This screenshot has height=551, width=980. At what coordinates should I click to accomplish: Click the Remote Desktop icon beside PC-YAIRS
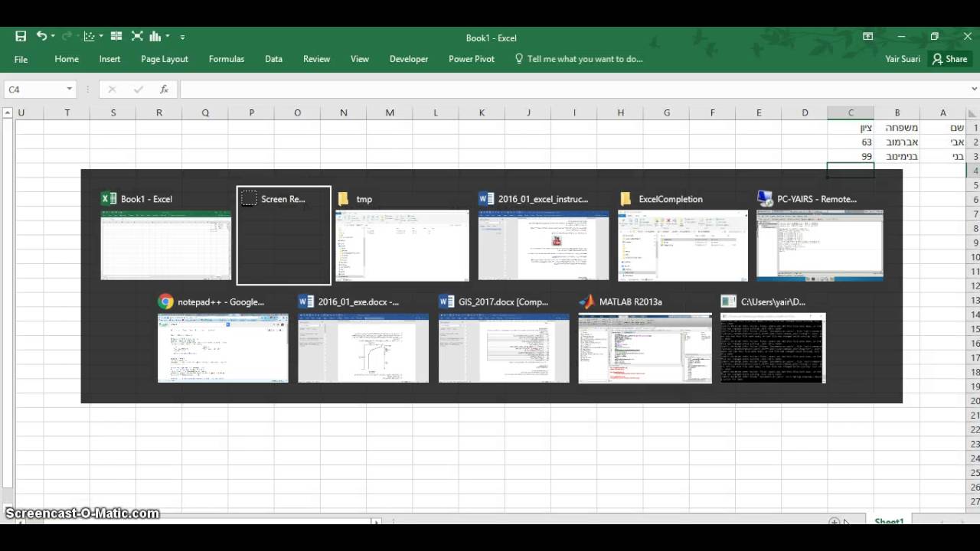pyautogui.click(x=764, y=199)
